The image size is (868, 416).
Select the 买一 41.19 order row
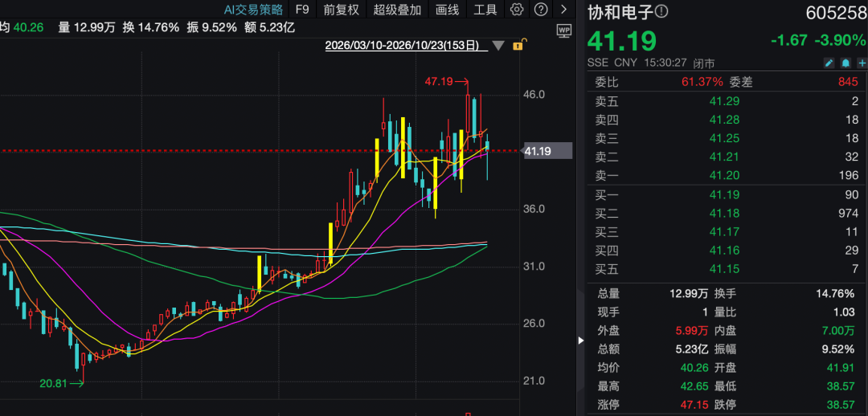[x=727, y=194]
